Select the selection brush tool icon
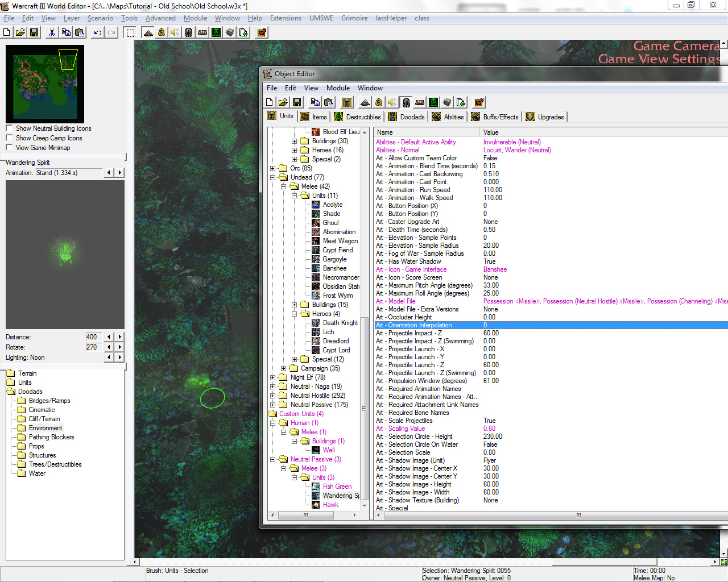Viewport: 728px width, 582px height. tap(130, 32)
